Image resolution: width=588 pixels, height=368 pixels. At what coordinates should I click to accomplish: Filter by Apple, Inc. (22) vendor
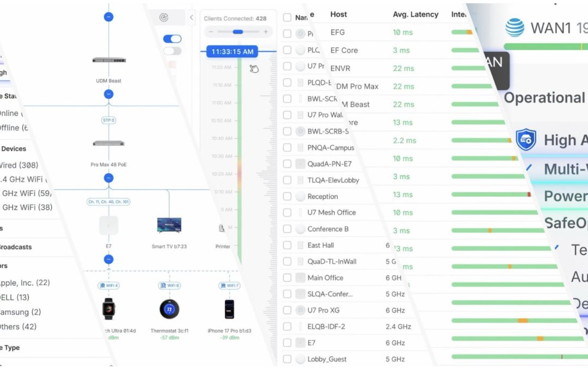tap(24, 282)
